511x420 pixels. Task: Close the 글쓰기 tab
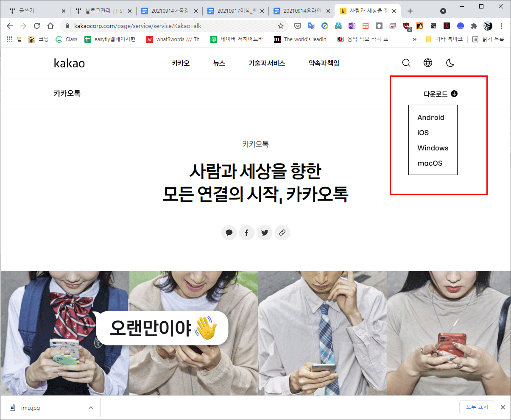click(64, 11)
